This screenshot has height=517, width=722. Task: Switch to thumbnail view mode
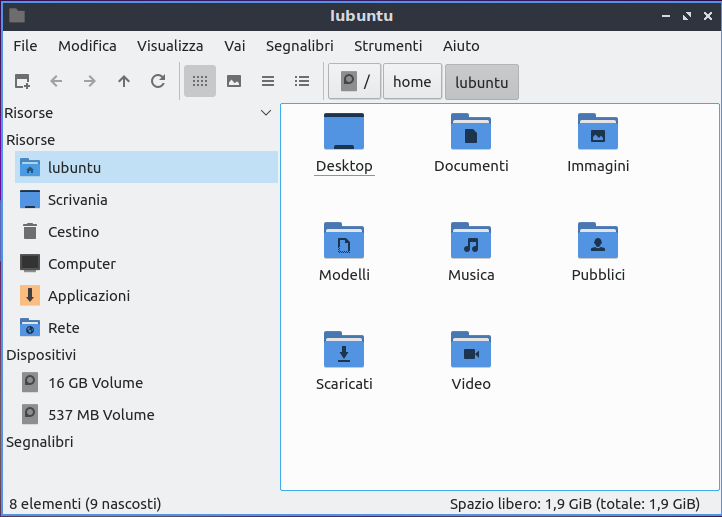click(234, 81)
